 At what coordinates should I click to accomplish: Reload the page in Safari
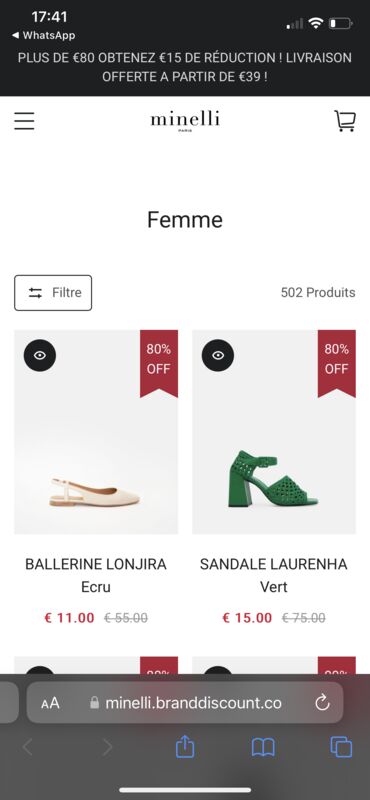(x=323, y=703)
